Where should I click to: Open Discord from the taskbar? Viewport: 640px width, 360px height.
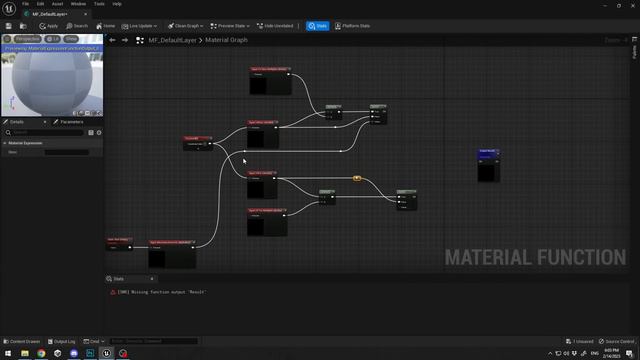pos(74,353)
